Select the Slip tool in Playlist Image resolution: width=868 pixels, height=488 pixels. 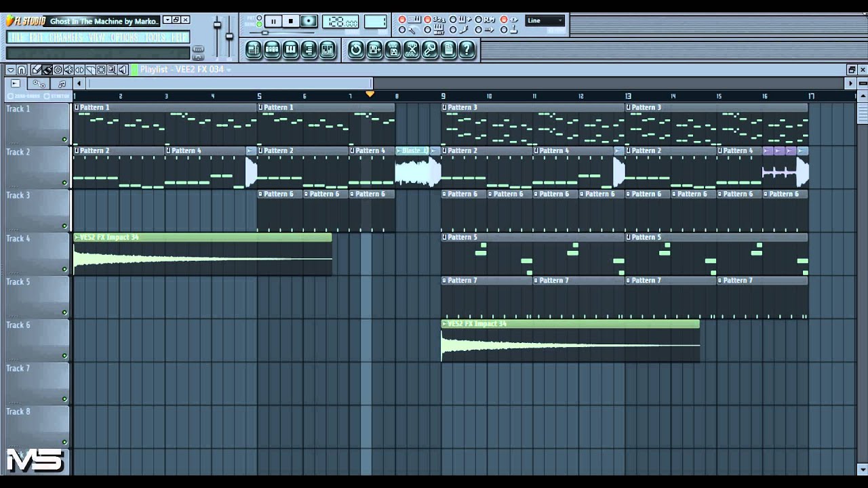coord(80,70)
